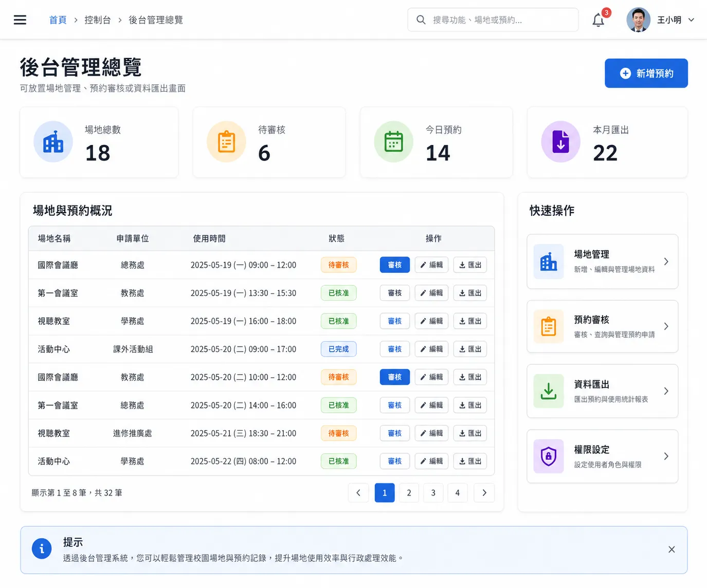The image size is (707, 588).
Task: Click the 場地總數 count value 18
Action: click(x=98, y=153)
